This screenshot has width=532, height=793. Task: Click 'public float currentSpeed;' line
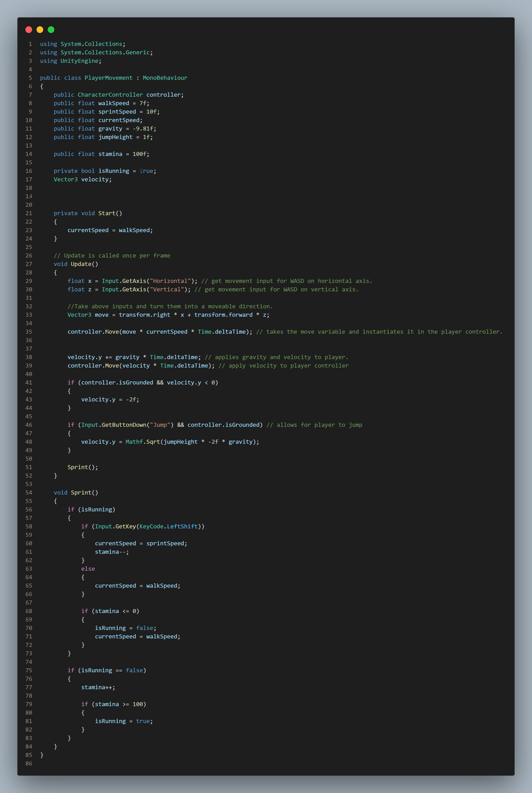tap(98, 120)
